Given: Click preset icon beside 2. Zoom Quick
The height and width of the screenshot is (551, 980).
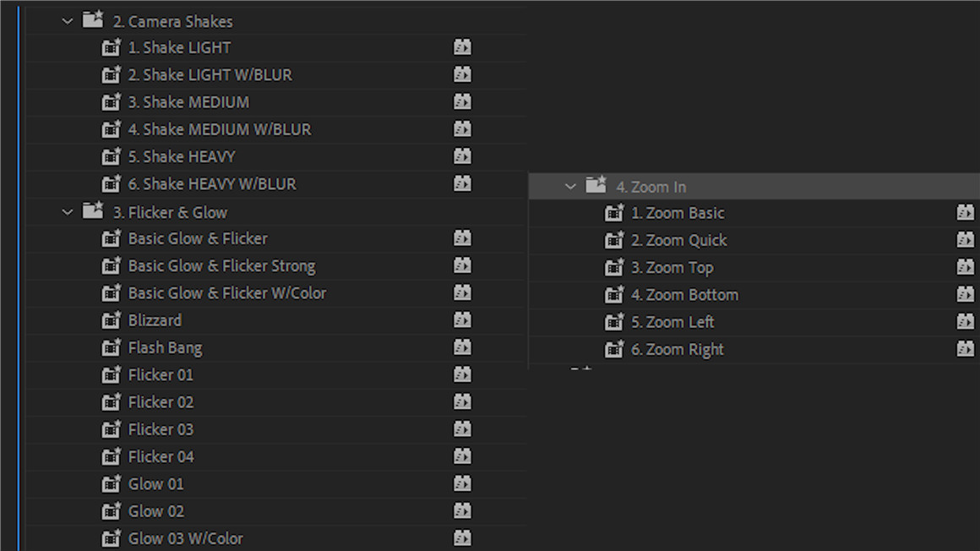Looking at the screenshot, I should pos(613,240).
